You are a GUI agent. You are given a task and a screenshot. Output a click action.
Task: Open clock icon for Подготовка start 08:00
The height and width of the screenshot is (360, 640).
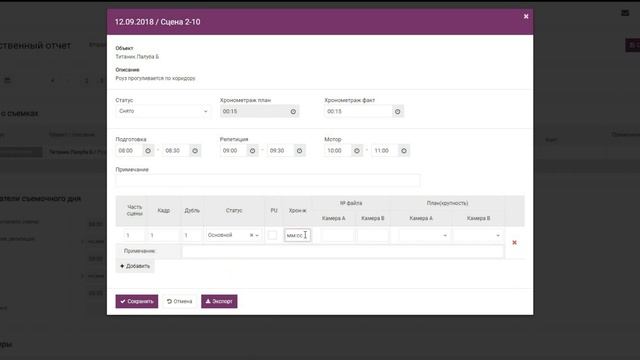pyautogui.click(x=148, y=151)
